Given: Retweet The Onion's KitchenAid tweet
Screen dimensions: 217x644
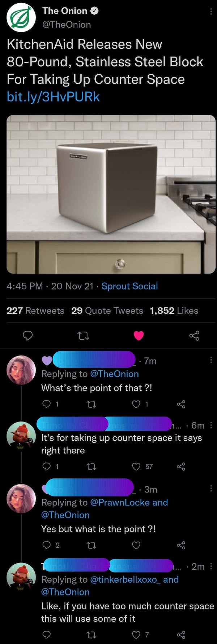Looking at the screenshot, I should click(83, 336).
